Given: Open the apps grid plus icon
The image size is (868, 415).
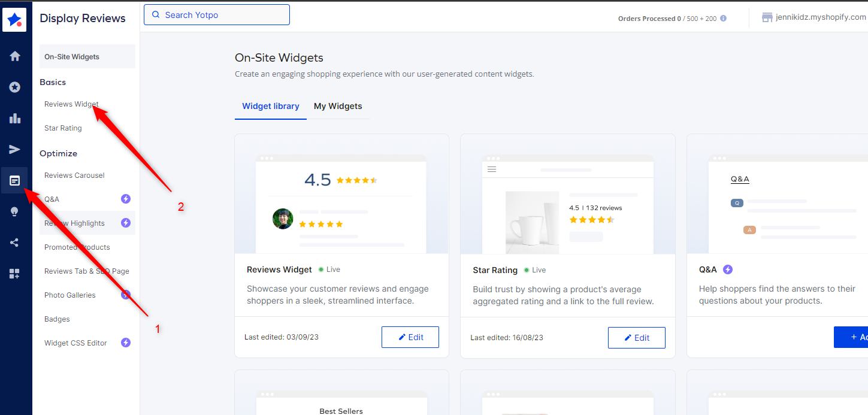Looking at the screenshot, I should (15, 274).
